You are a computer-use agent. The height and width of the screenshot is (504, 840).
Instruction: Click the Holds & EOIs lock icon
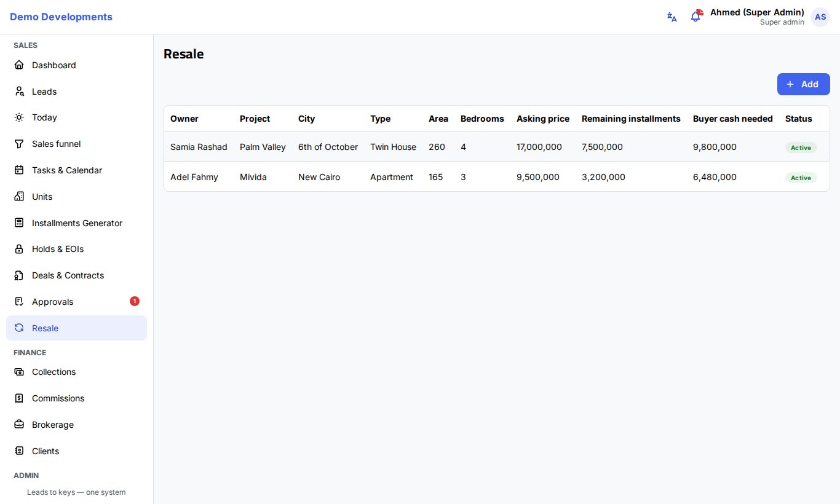click(x=19, y=249)
